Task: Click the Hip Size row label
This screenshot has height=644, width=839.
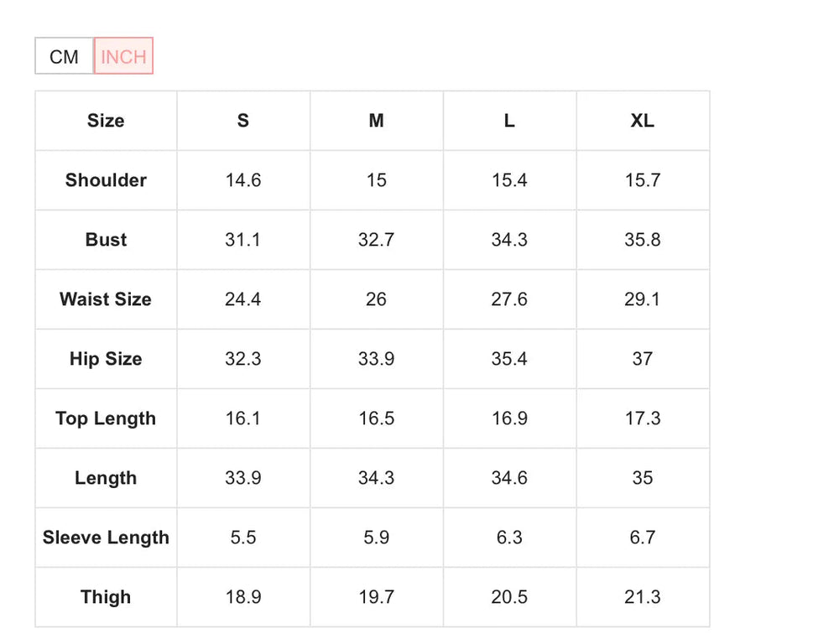Action: point(105,359)
